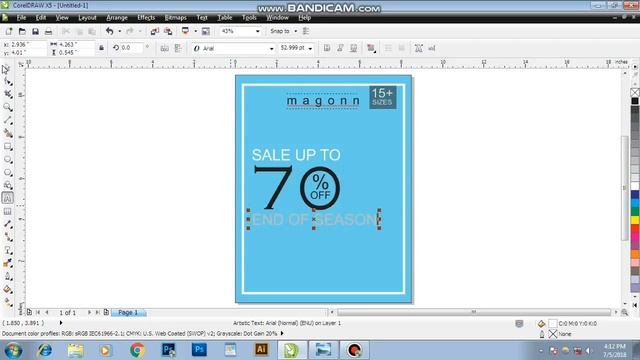Open the zoom level dropdown
Image resolution: width=640 pixels, height=360 pixels.
pyautogui.click(x=258, y=31)
